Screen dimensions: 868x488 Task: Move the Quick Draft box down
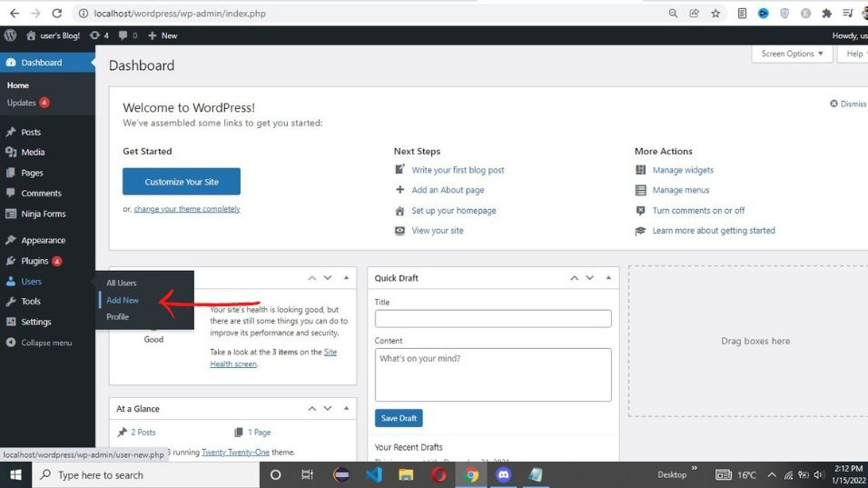[589, 278]
